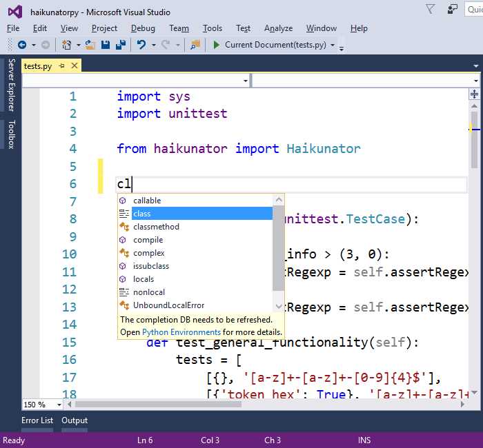Click the editor split window handle icon
The height and width of the screenshot is (448, 483).
coord(474,94)
